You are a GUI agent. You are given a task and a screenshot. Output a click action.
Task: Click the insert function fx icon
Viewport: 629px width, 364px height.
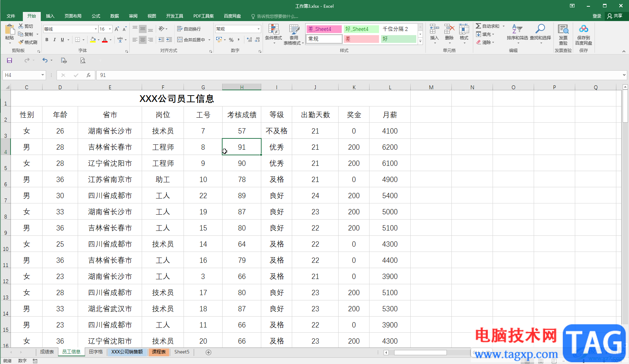click(89, 75)
